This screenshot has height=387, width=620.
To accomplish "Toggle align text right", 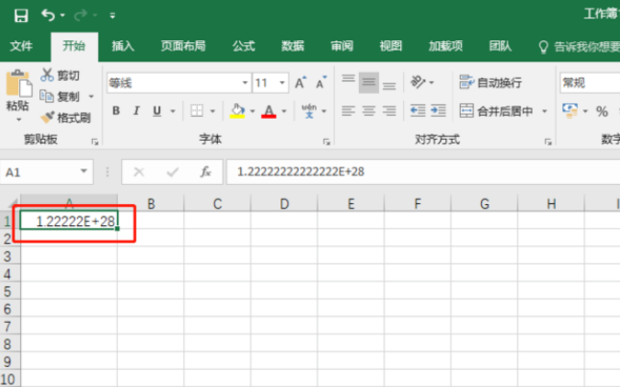I will (389, 111).
